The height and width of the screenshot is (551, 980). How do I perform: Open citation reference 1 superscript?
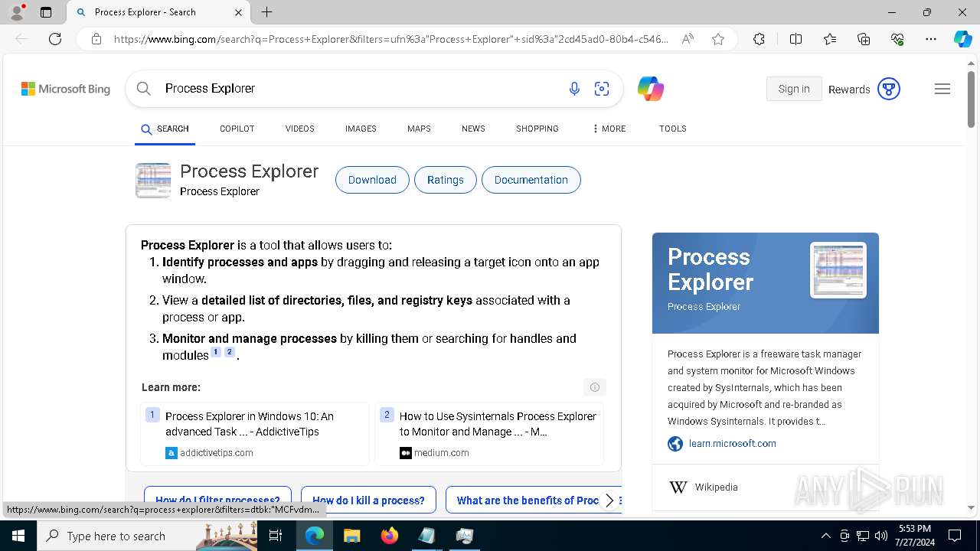216,352
